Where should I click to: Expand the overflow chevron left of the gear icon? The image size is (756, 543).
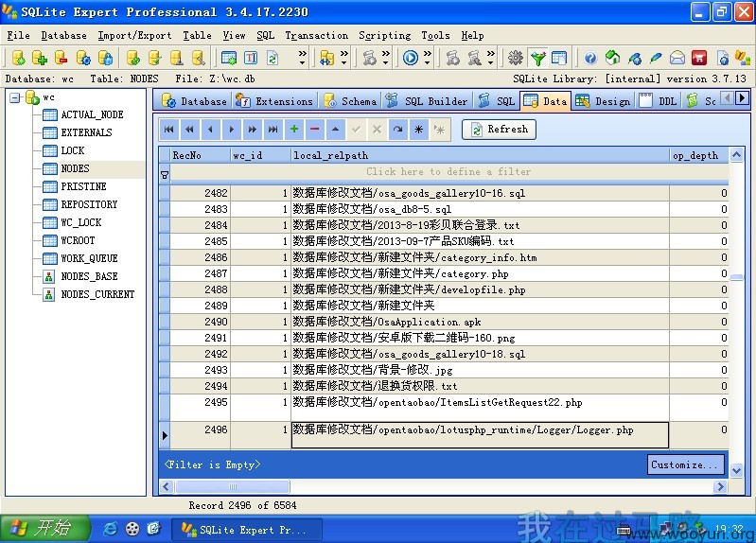point(490,58)
